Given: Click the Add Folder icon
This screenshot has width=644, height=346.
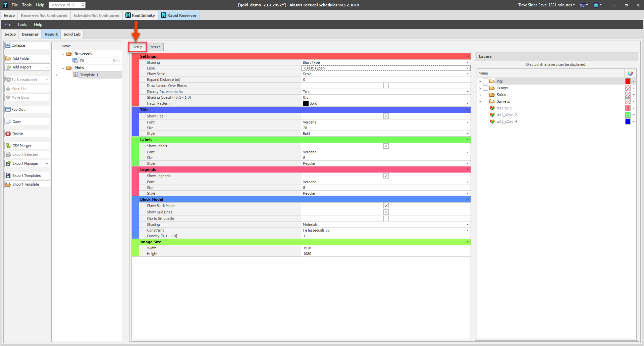Looking at the screenshot, I should 8,58.
